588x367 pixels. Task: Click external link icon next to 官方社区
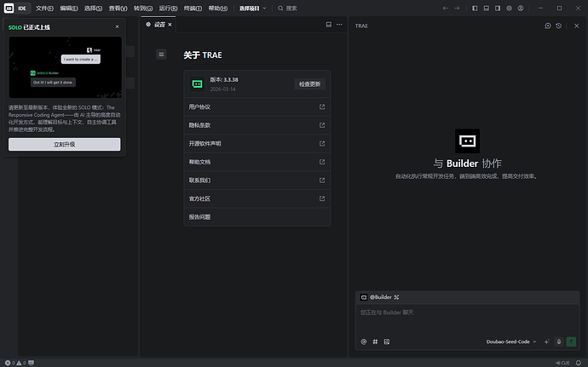tap(322, 198)
